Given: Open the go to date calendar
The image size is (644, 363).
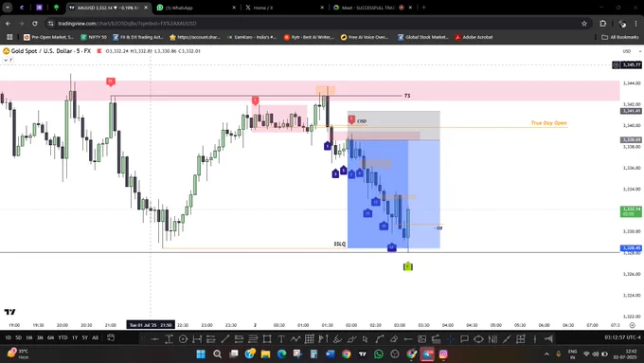Looking at the screenshot, I should 111,338.
